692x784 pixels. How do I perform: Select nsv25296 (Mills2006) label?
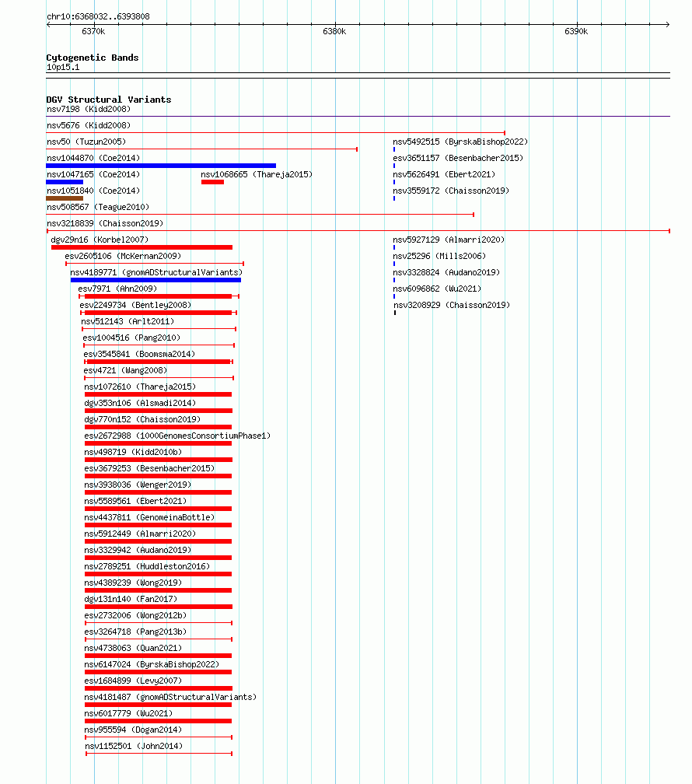(x=439, y=256)
